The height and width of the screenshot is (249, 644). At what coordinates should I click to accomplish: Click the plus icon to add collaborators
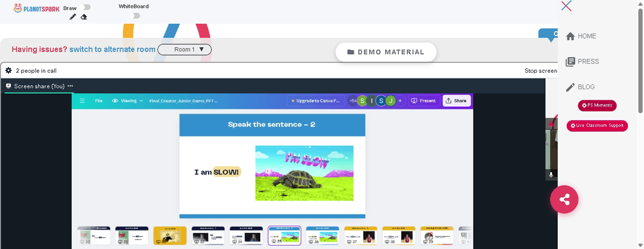[x=400, y=100]
